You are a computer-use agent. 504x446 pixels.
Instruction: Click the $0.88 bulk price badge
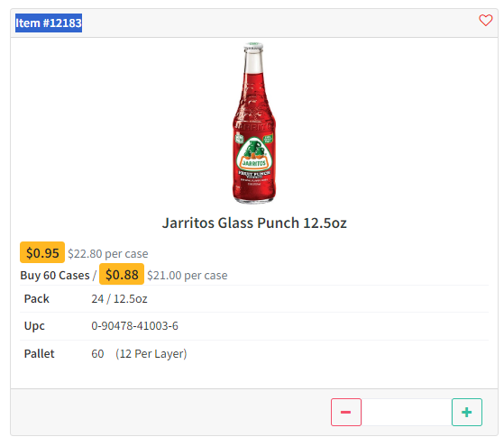(x=122, y=274)
